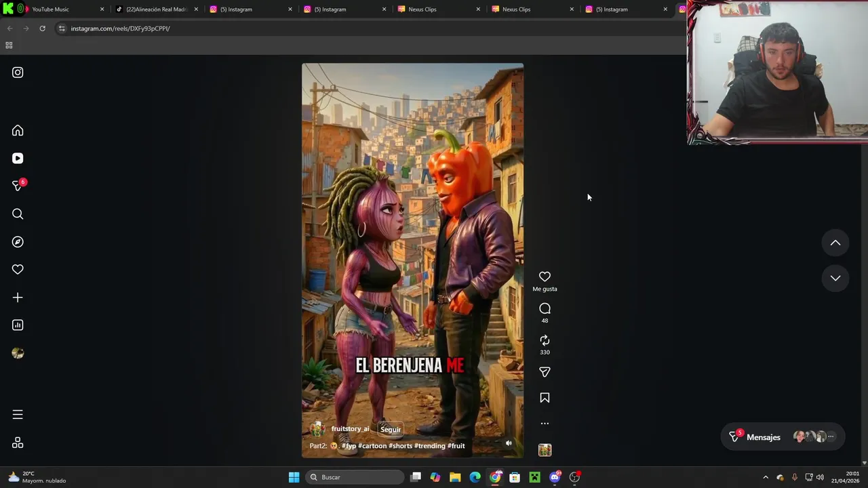Open volume control in system tray
Image resolution: width=868 pixels, height=488 pixels.
pyautogui.click(x=820, y=477)
